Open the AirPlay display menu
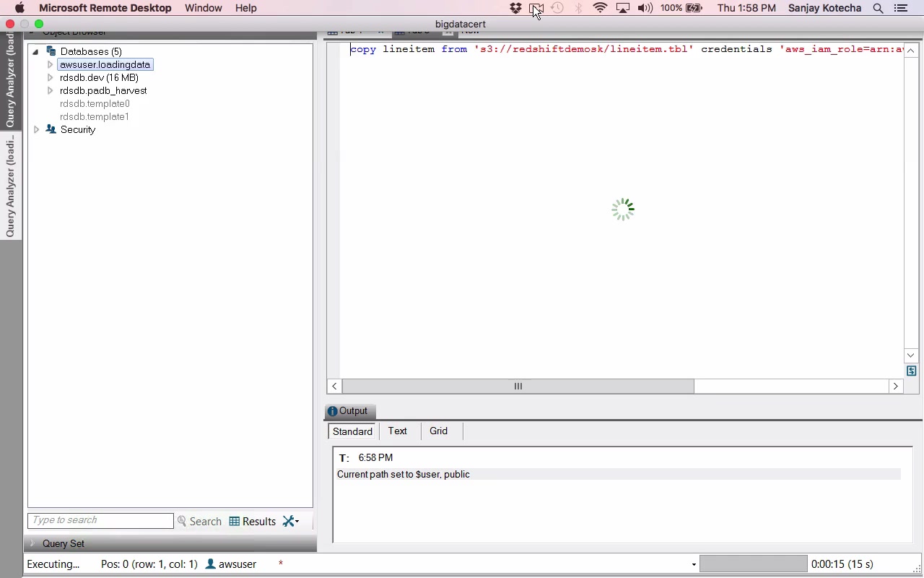The width and height of the screenshot is (924, 578). click(622, 8)
